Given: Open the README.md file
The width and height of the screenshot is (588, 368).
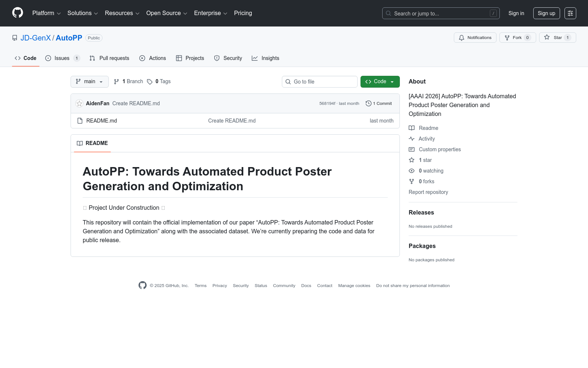Looking at the screenshot, I should 101,121.
